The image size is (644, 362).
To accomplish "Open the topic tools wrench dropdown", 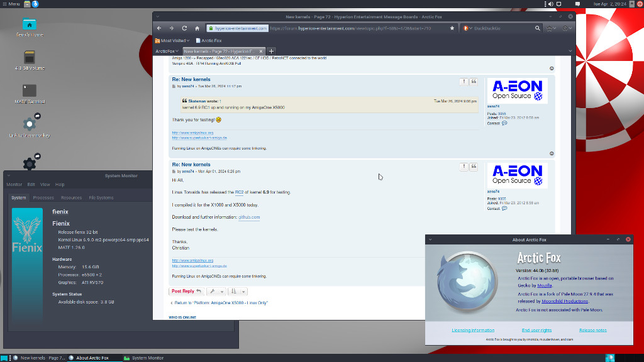I will (216, 292).
